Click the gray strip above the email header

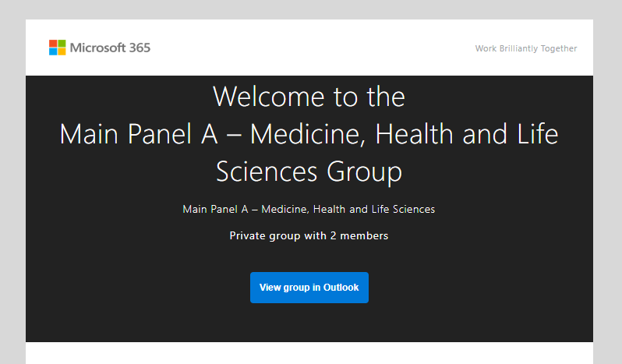tap(309, 9)
